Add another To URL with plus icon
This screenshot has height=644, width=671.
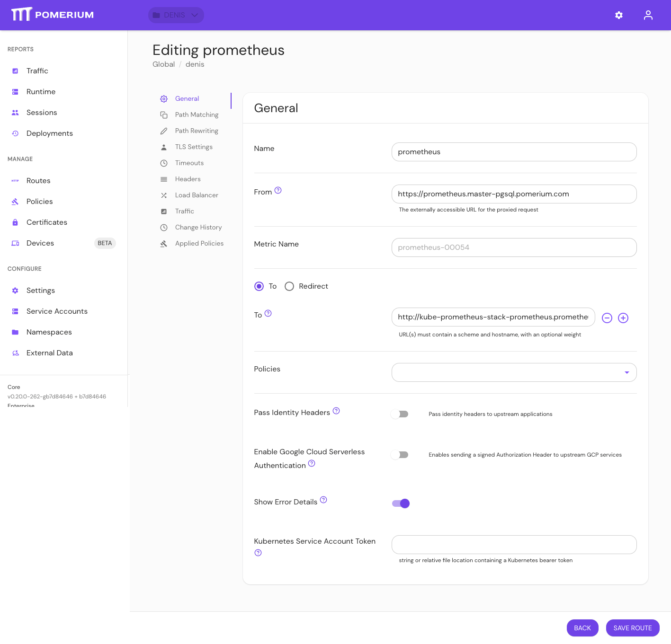tap(623, 318)
